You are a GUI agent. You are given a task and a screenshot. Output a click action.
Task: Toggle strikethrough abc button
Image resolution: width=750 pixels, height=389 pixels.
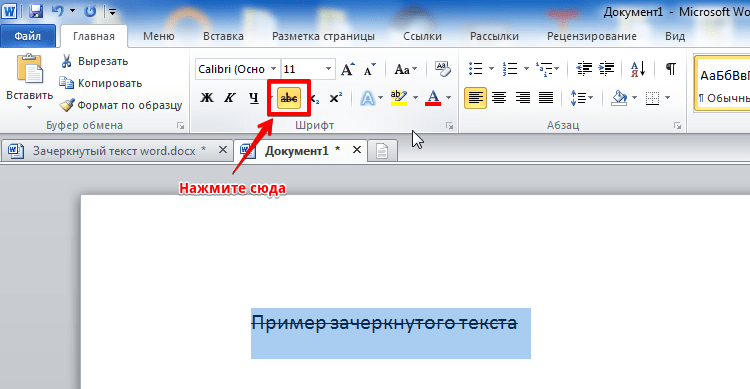[x=289, y=98]
